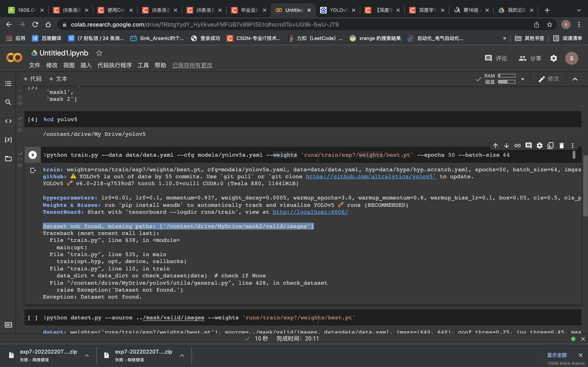Screen dimensions: 588x367
Task: Collapse the header with the chevron
Action: point(575,79)
